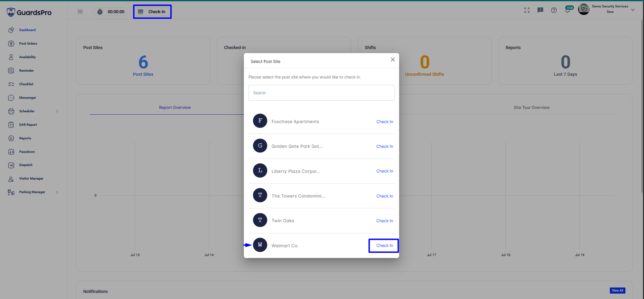
Task: Collapse sidebar with the hamburger menu icon
Action: pyautogui.click(x=80, y=11)
